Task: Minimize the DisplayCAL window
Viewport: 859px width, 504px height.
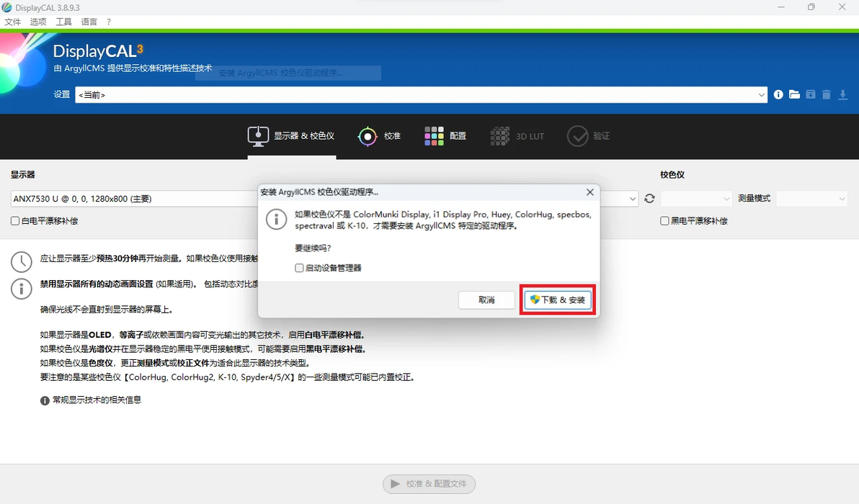Action: coord(781,7)
